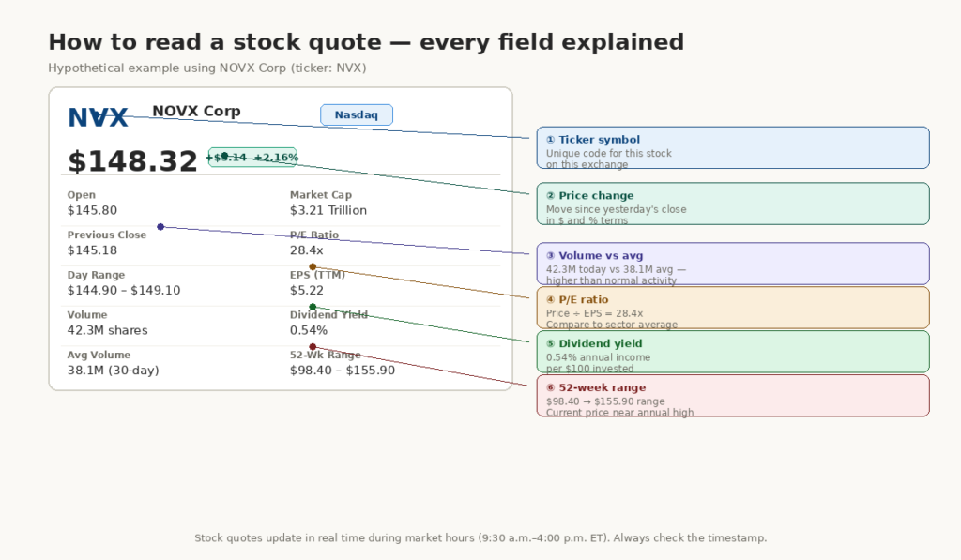Click the 52-Wk Range value $98.40 – $155.90
This screenshot has width=961, height=560.
pos(342,371)
